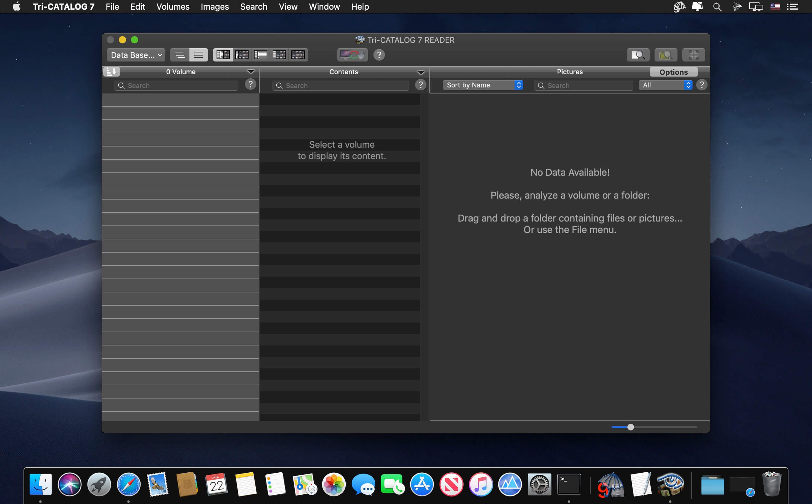Open the Sort by Name dropdown

(483, 85)
